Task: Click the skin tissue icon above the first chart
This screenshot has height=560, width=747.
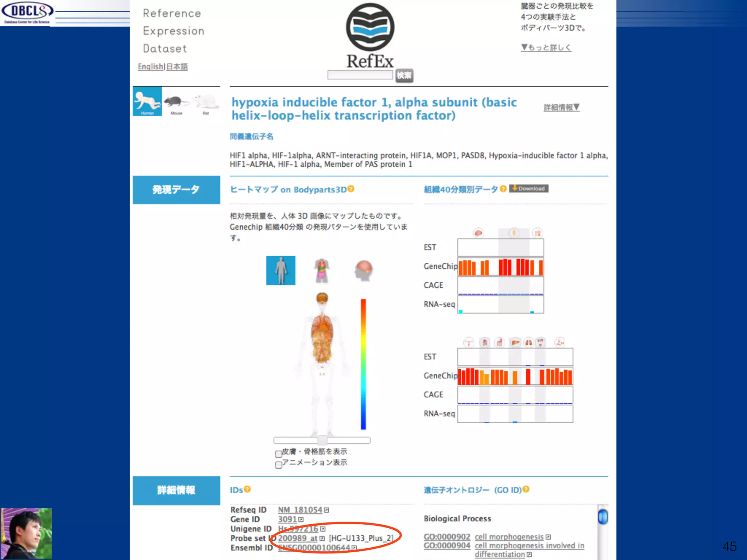Action: (x=537, y=233)
